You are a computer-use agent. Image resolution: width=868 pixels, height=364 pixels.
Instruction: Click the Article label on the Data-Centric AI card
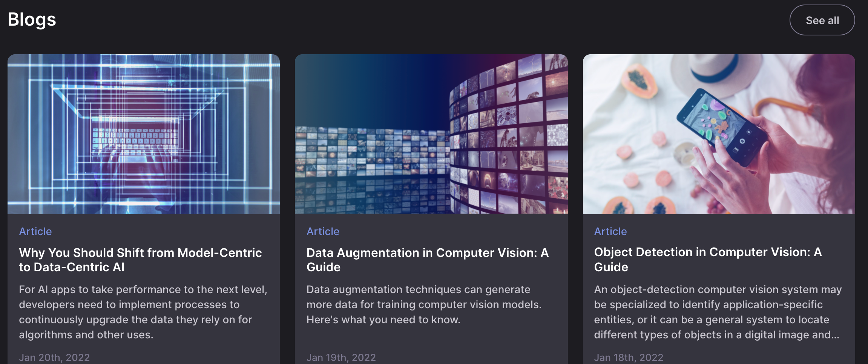point(35,231)
